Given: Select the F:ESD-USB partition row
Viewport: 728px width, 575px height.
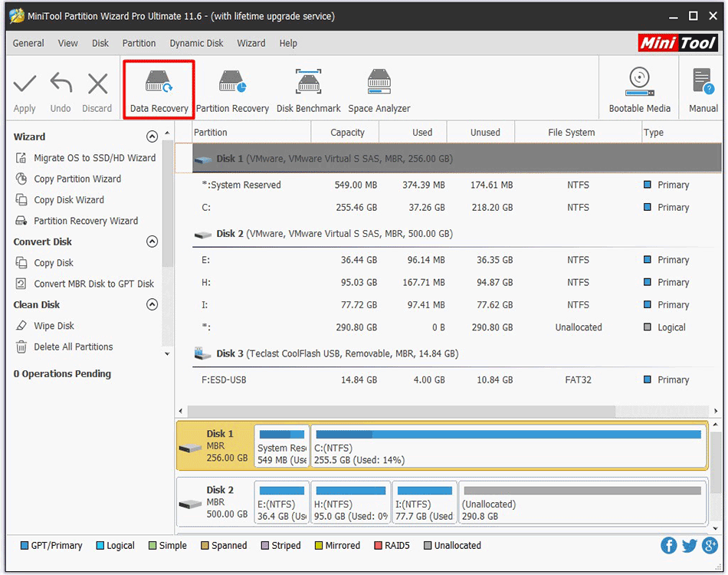Looking at the screenshot, I should point(457,380).
